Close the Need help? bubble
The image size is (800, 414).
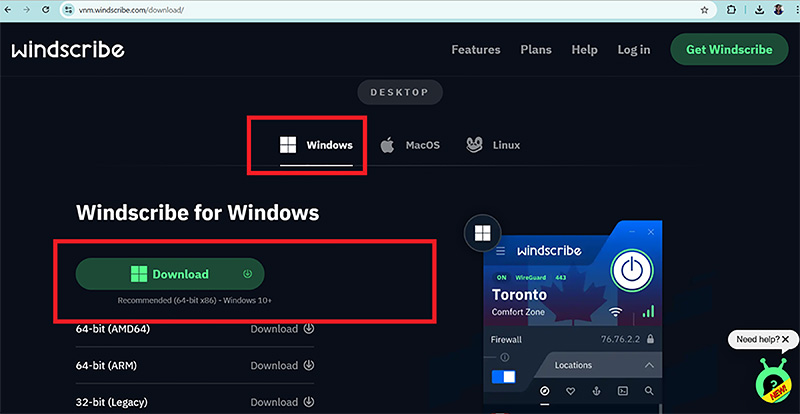(785, 338)
